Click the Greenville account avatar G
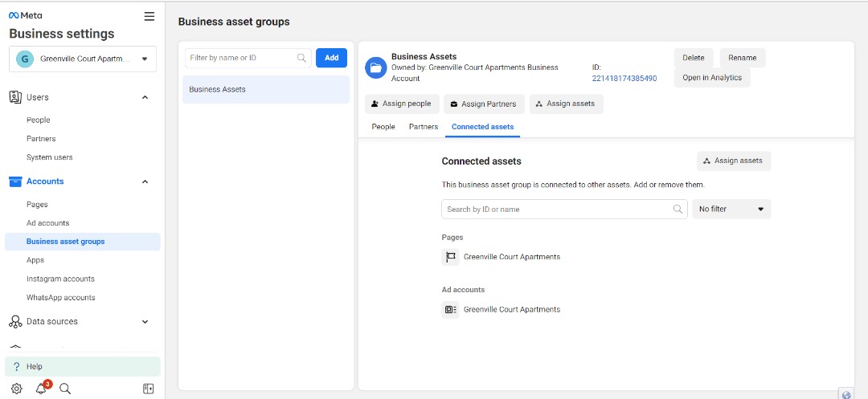 (25, 59)
